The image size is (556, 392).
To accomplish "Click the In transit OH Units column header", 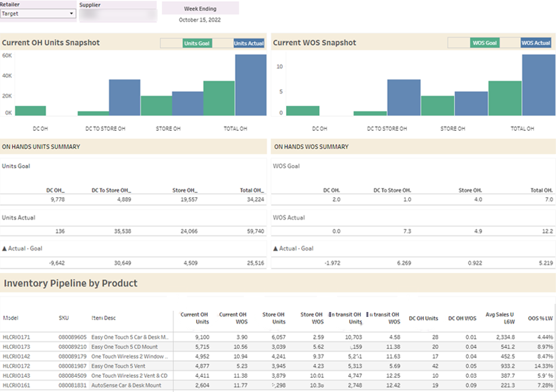I will pyautogui.click(x=345, y=318).
